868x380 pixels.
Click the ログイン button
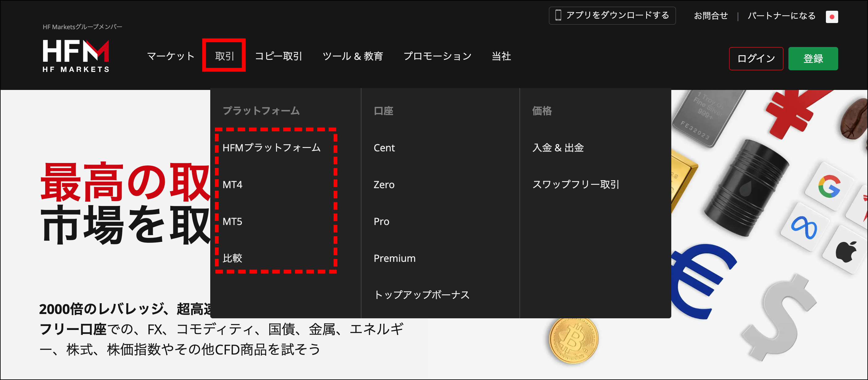(756, 59)
